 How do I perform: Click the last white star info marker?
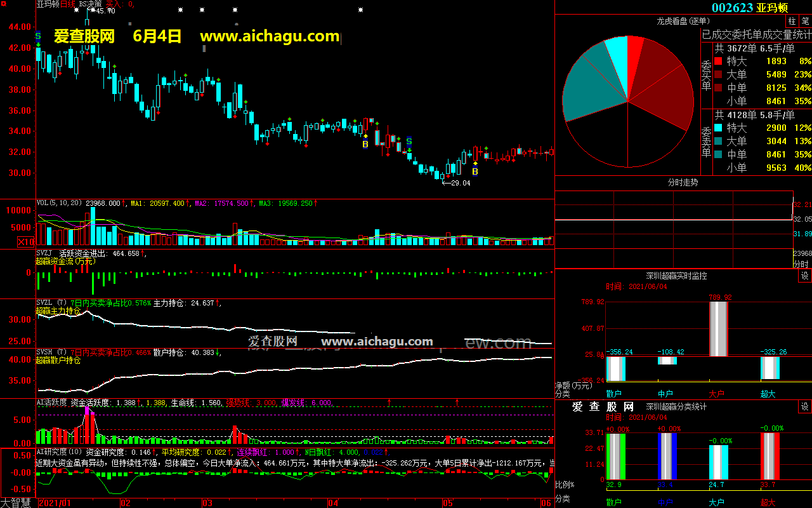click(360, 10)
